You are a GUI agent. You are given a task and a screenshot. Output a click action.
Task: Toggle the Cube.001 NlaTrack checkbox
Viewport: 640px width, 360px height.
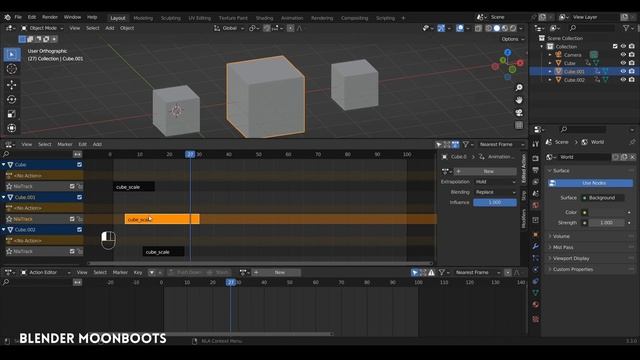tap(72, 219)
